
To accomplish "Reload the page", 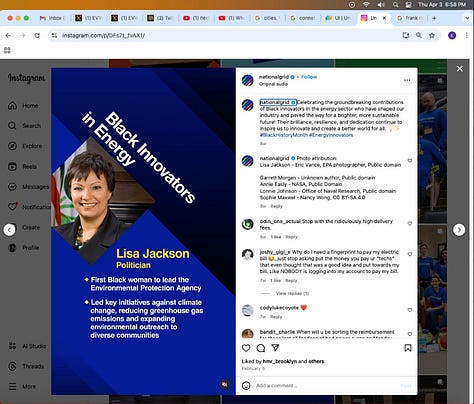I will pyautogui.click(x=37, y=35).
